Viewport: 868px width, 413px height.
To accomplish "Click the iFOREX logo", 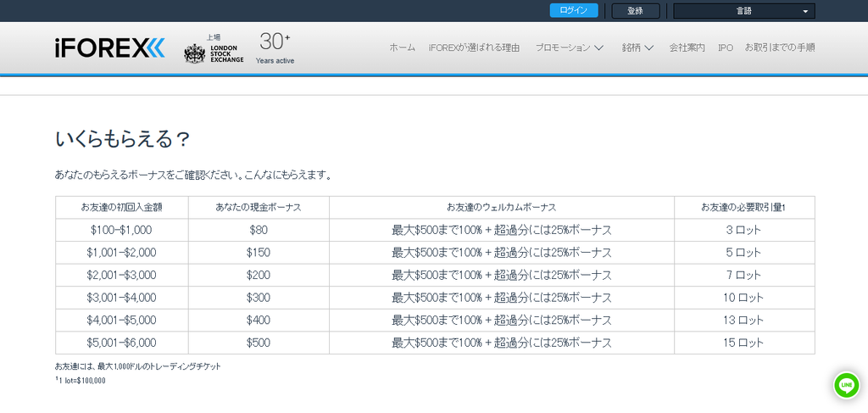I will 109,48.
